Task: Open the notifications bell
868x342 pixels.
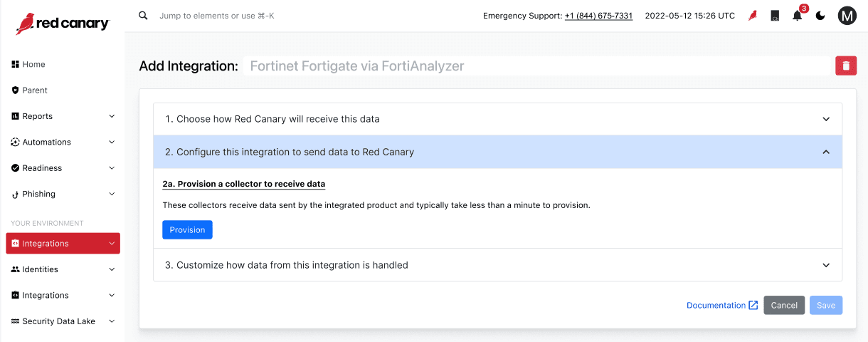Action: tap(797, 16)
